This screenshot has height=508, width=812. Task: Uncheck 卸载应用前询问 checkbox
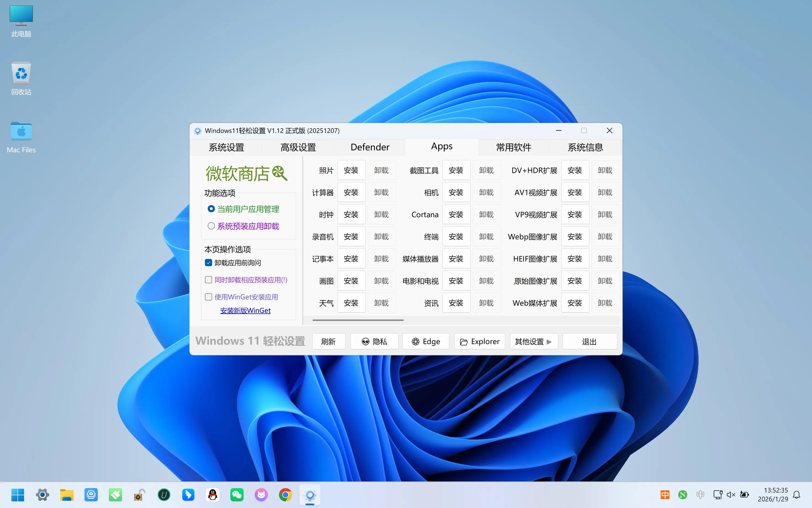[x=209, y=263]
